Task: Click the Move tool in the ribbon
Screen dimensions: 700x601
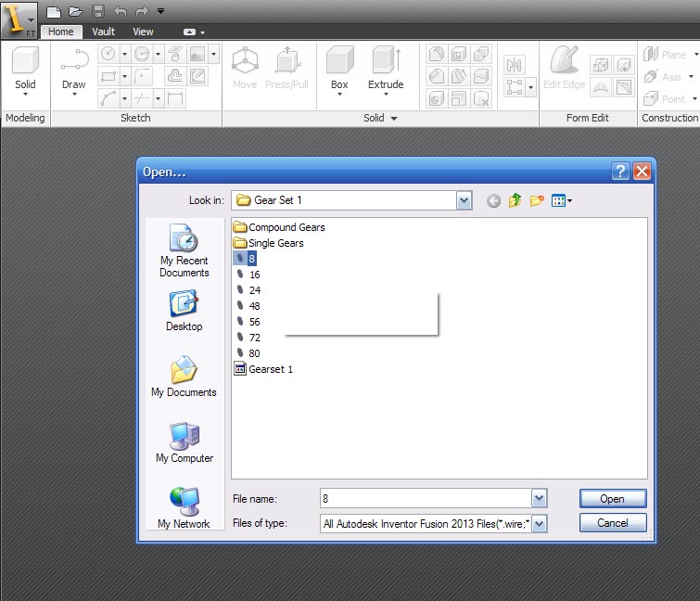Action: click(x=245, y=68)
